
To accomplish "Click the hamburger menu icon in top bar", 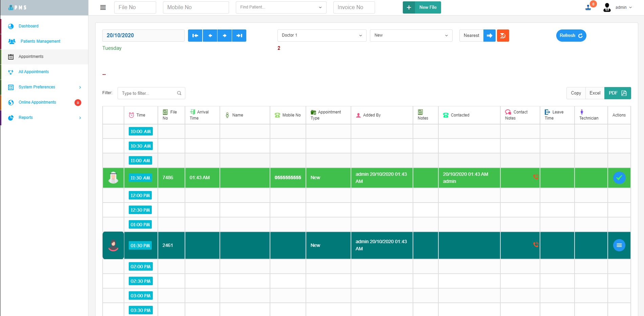I will [x=103, y=7].
